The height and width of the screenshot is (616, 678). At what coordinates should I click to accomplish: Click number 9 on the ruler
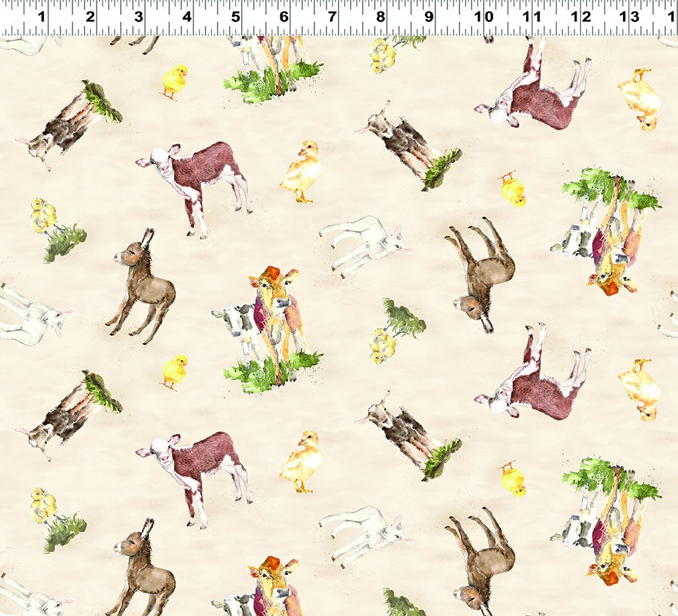[x=429, y=17]
